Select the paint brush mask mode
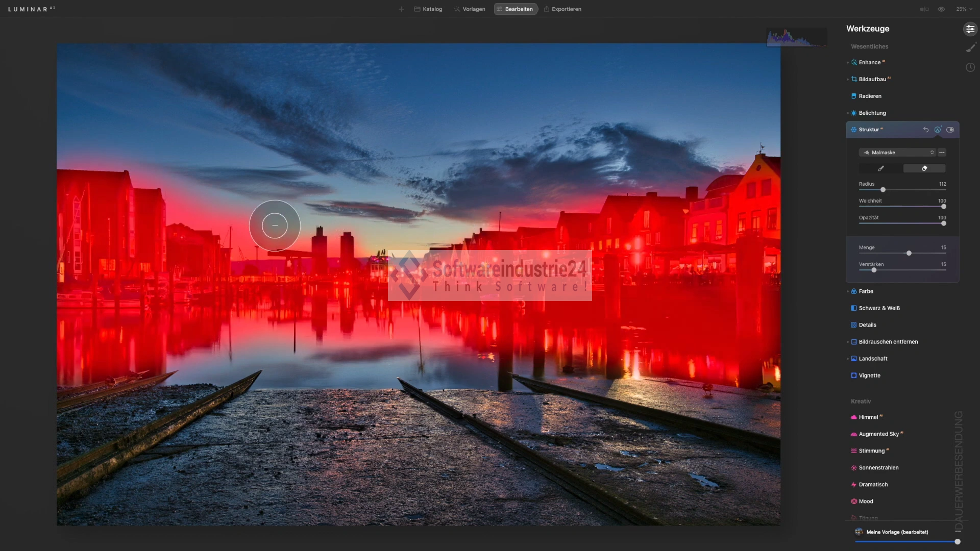980x551 pixels. 880,168
